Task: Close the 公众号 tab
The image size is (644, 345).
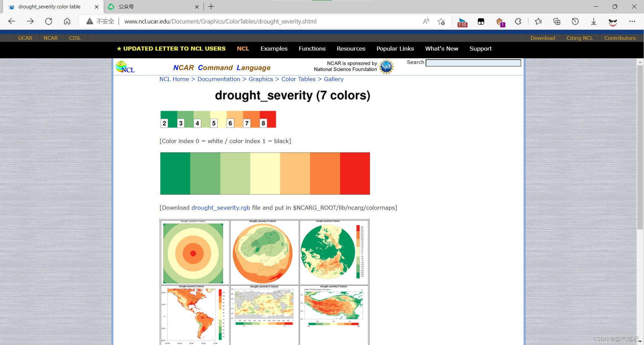Action: pyautogui.click(x=197, y=7)
